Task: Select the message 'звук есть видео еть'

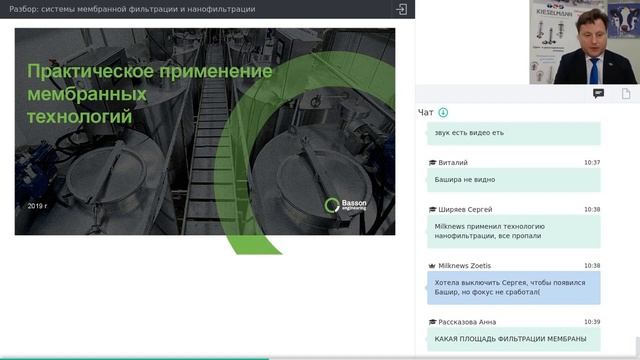Action: point(513,133)
